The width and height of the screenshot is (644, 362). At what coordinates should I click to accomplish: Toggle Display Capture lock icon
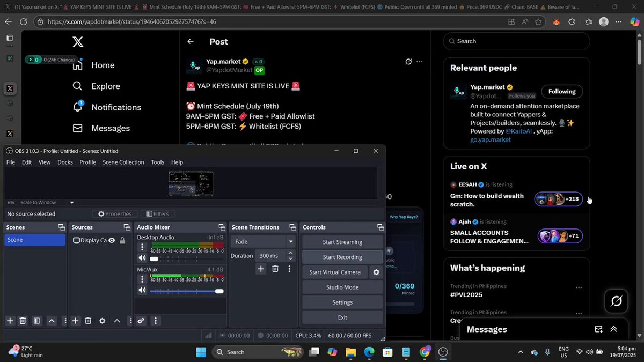(122, 240)
